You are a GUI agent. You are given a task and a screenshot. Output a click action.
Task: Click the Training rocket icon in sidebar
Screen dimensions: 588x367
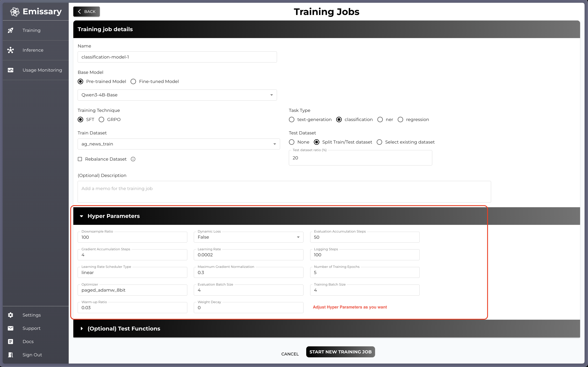tap(10, 30)
